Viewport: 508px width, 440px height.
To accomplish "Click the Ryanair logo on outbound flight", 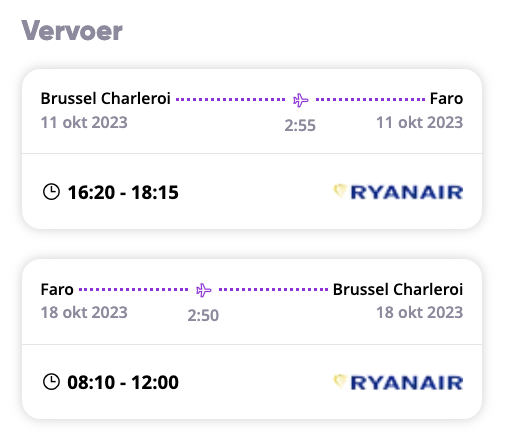I will 398,192.
